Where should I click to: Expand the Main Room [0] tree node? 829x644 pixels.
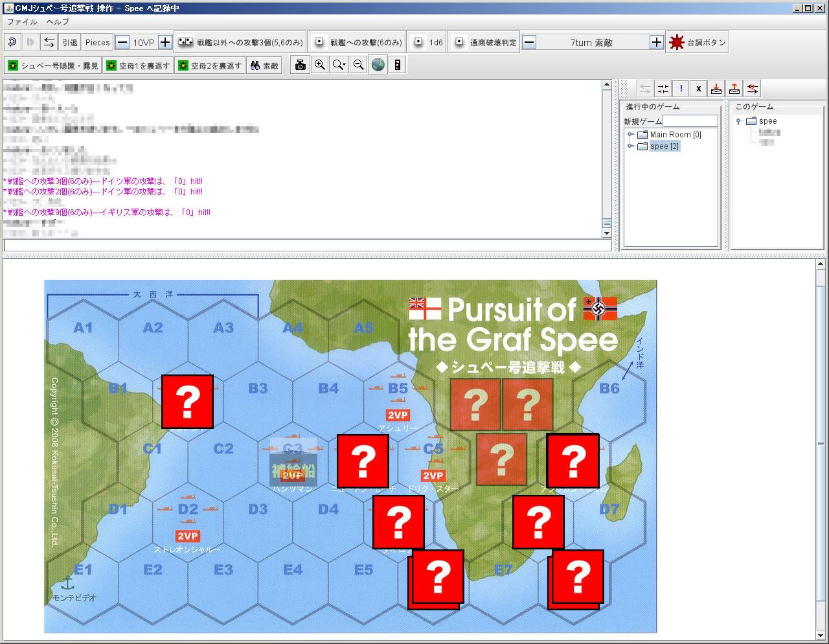630,135
